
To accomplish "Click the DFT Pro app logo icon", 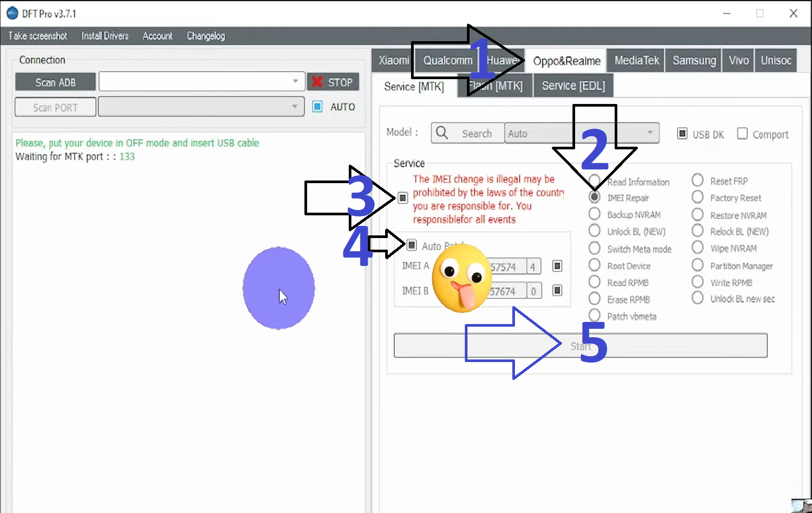I will coord(12,13).
